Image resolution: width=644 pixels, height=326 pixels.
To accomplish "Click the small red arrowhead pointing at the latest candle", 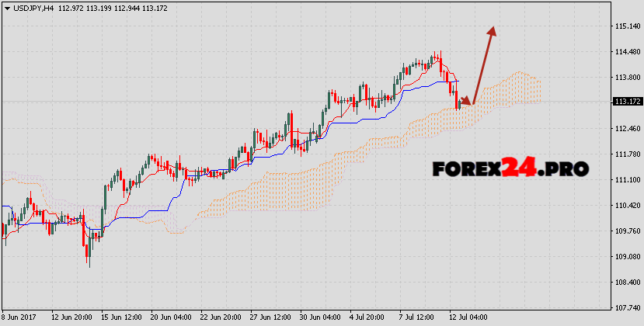I will pos(466,101).
